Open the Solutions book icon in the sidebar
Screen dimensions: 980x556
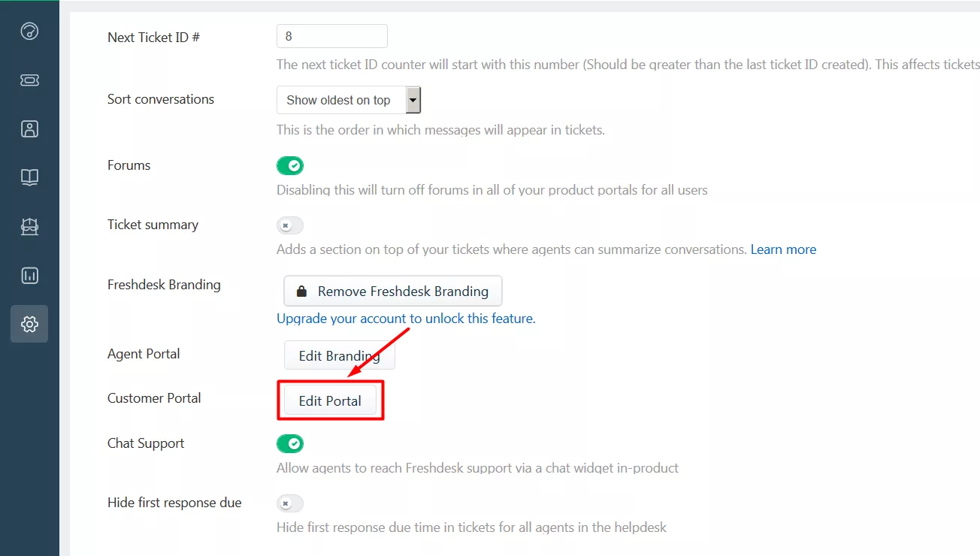coord(29,177)
